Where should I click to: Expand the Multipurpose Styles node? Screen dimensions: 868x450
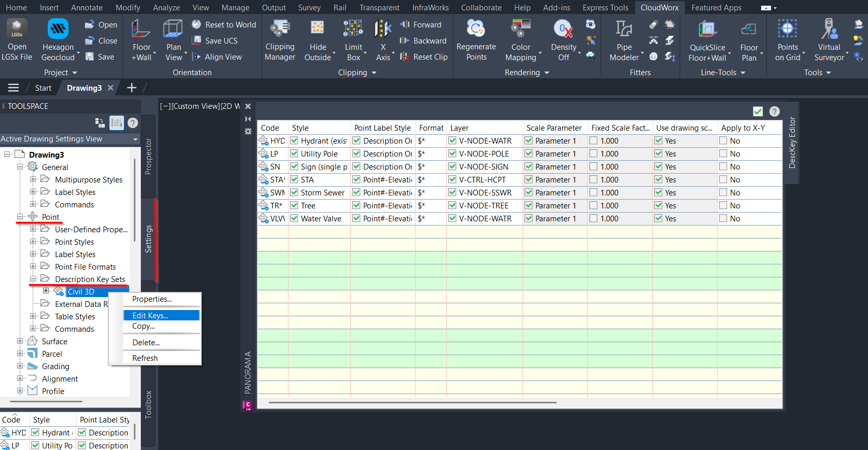point(33,179)
